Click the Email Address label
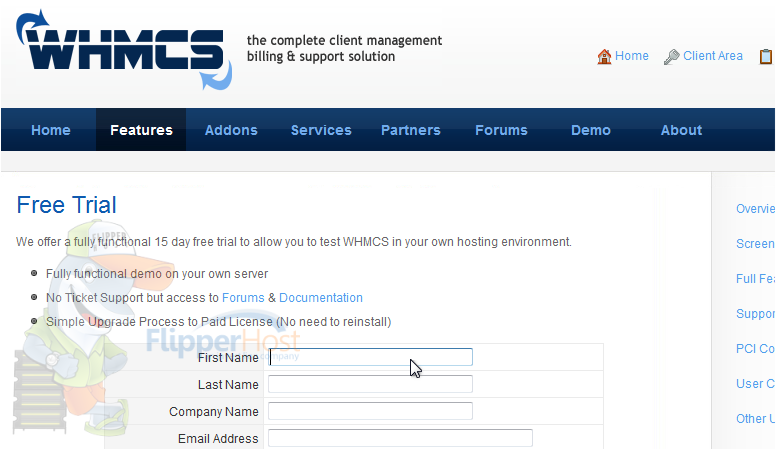This screenshot has height=450, width=776. point(218,439)
